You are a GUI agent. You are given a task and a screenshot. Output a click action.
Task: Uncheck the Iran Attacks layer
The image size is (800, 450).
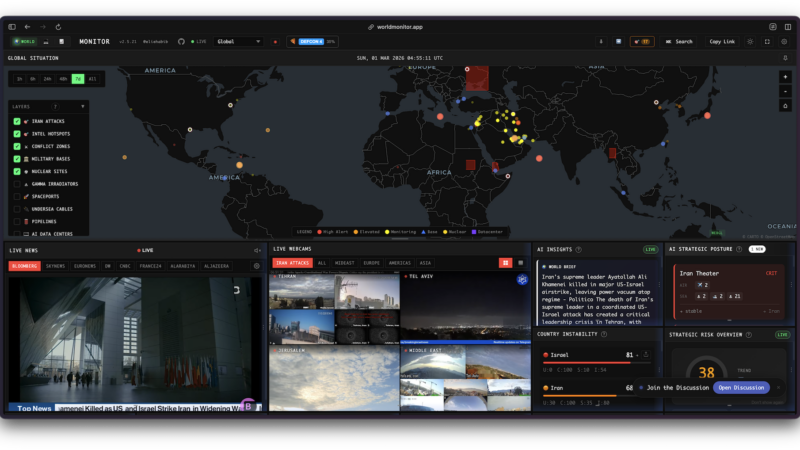(x=17, y=121)
